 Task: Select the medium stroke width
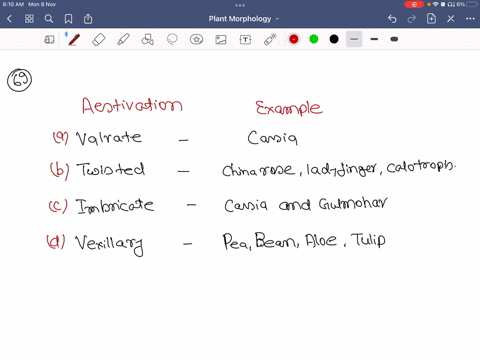[374, 39]
